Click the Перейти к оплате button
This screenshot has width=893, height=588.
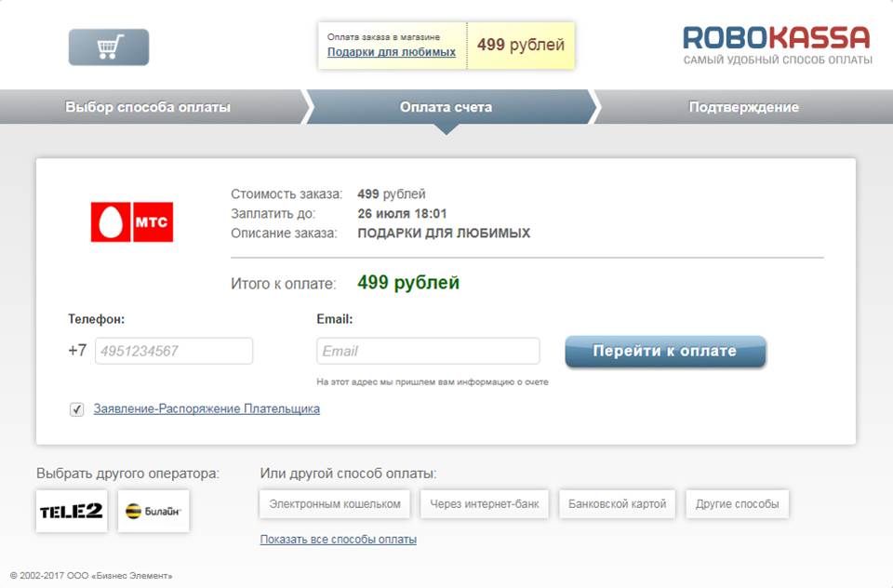[x=665, y=351]
